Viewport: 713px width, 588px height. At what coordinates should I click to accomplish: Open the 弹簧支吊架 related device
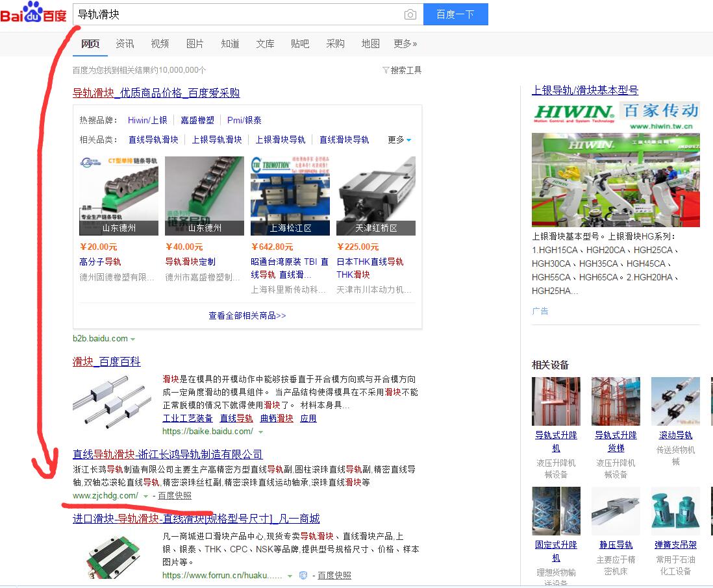(675, 545)
